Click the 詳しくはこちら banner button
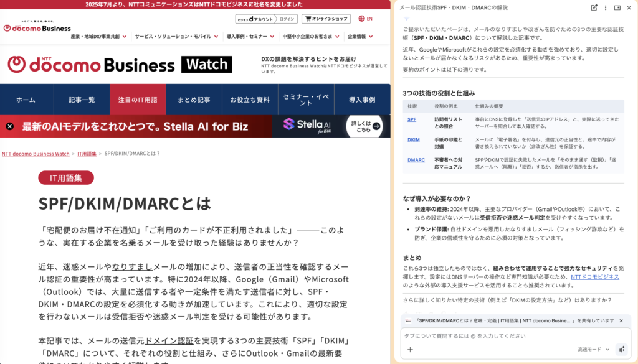 [x=363, y=126]
